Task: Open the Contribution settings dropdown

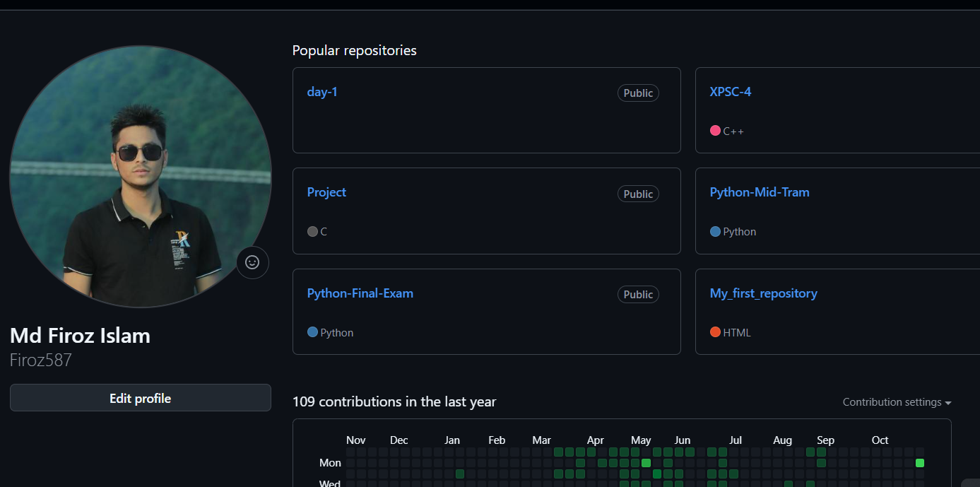Action: tap(896, 401)
